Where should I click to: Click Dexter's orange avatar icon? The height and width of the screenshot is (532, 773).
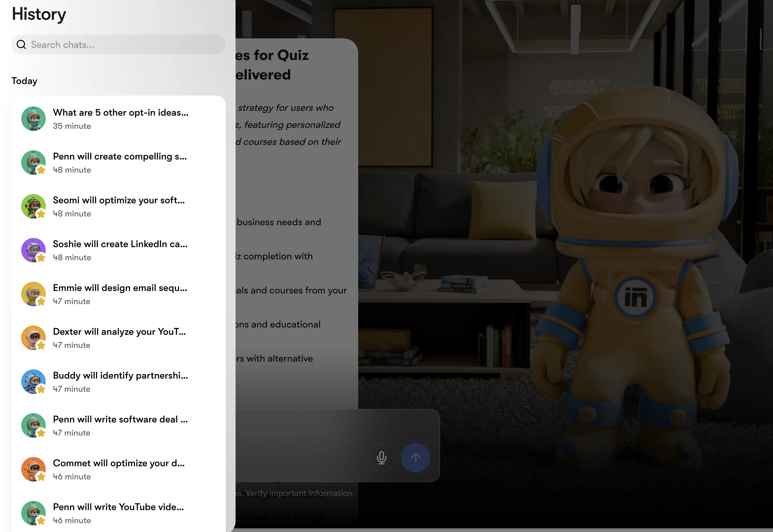pos(33,338)
